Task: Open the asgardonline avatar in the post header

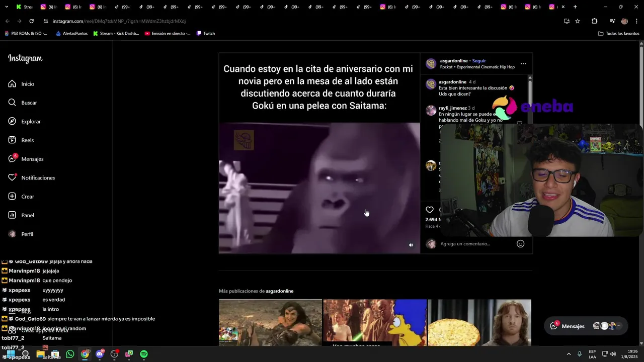Action: tap(431, 64)
